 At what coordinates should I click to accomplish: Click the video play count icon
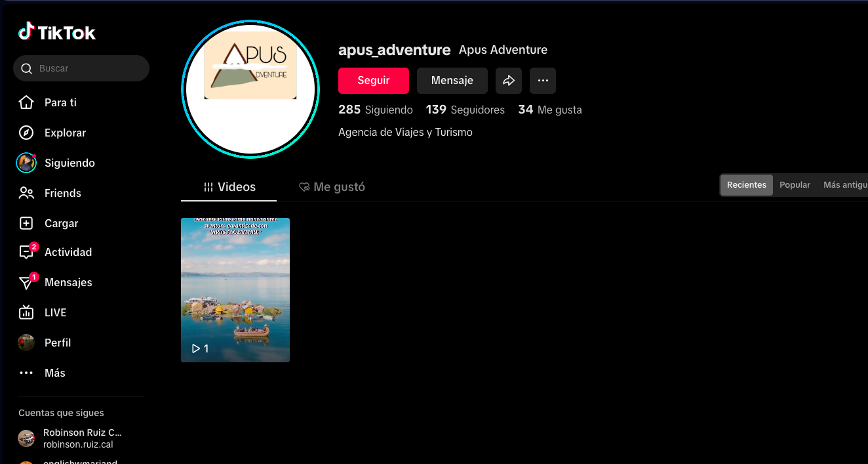click(195, 348)
